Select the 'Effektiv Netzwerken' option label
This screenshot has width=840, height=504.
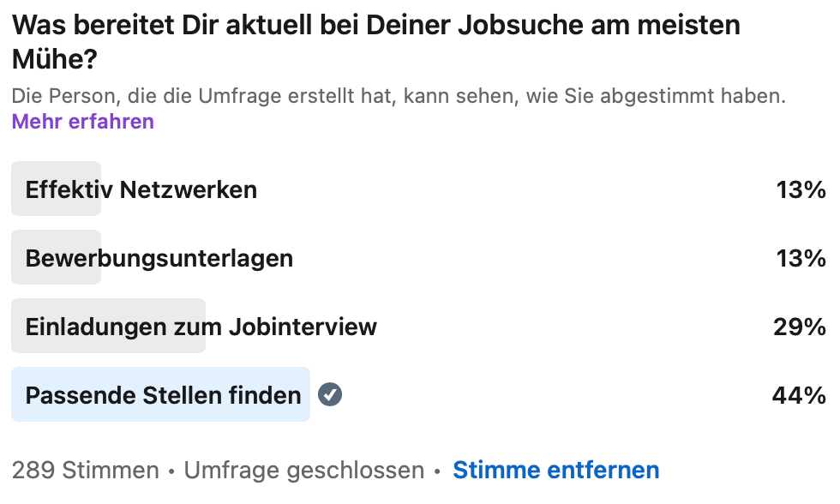tap(141, 189)
